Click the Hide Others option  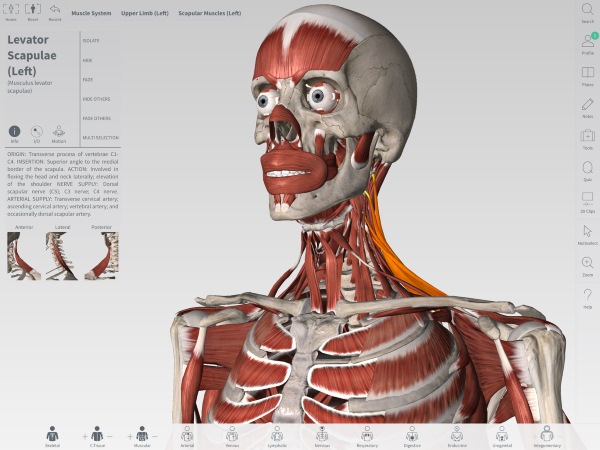click(x=96, y=99)
